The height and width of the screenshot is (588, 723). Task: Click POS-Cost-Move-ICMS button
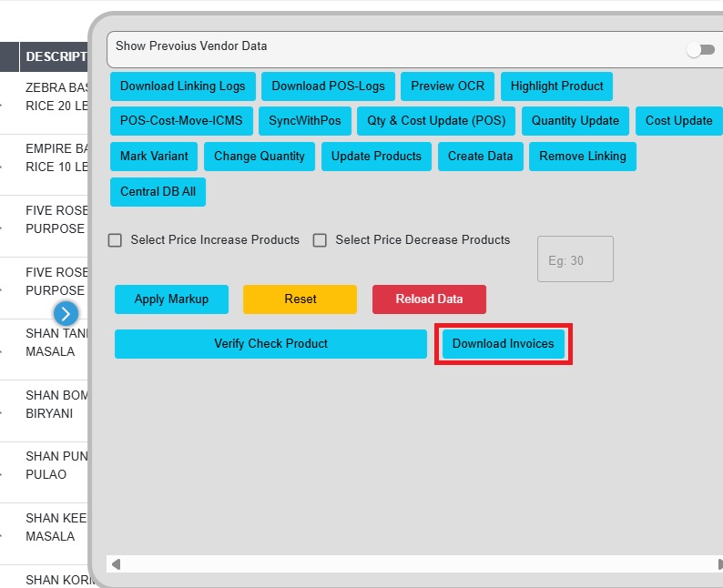[x=181, y=121]
